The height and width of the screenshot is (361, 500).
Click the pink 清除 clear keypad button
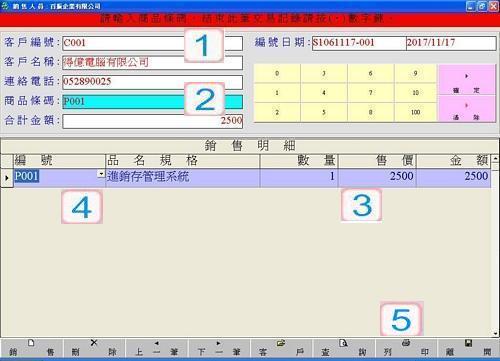tap(466, 109)
